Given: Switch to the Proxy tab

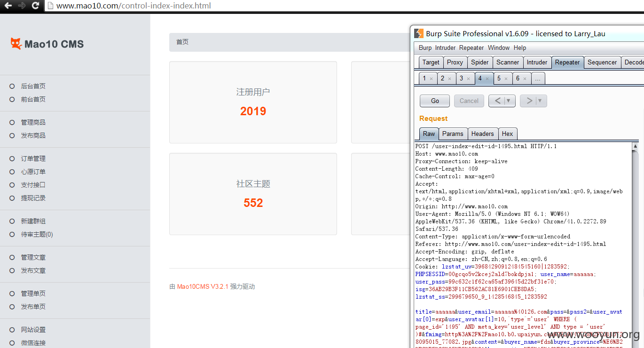Looking at the screenshot, I should [455, 62].
